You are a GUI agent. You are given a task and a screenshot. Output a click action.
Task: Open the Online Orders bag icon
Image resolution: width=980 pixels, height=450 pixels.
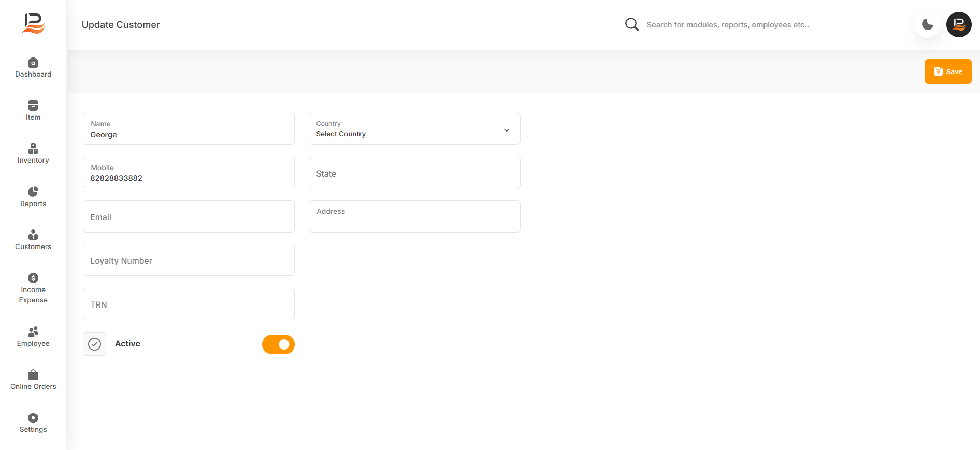[33, 374]
